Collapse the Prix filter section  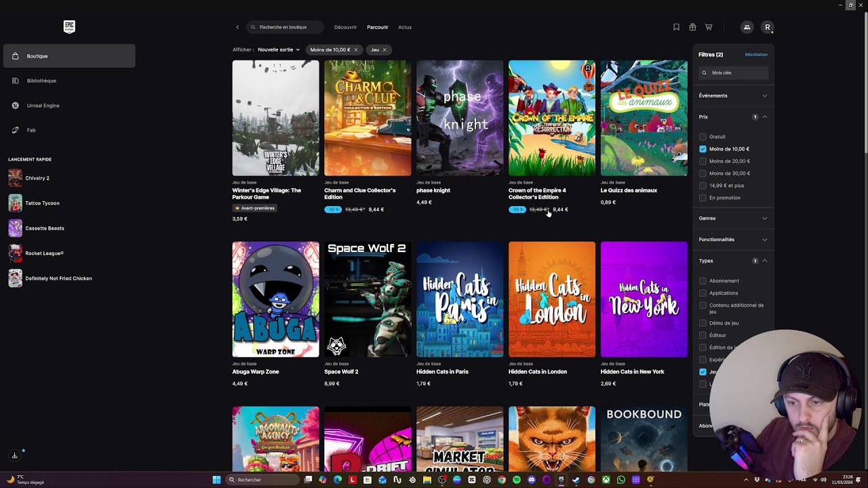point(733,117)
